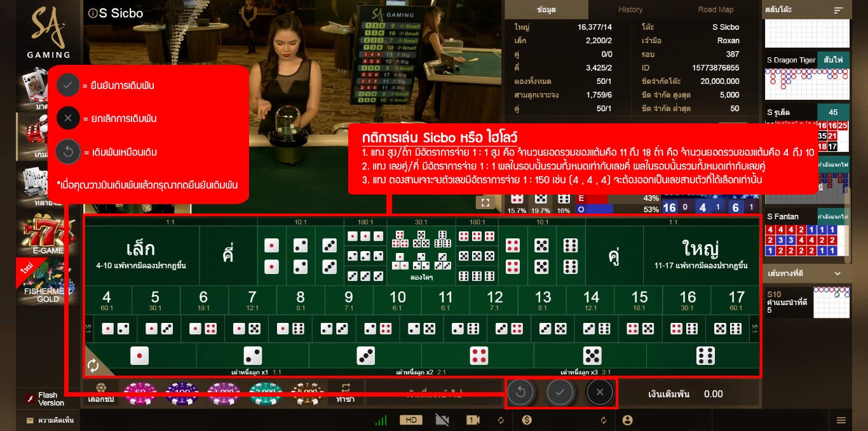Screen dimensions: 868x431
Task: Click the dollar balance icon in bottom bar
Action: pyautogui.click(x=526, y=420)
